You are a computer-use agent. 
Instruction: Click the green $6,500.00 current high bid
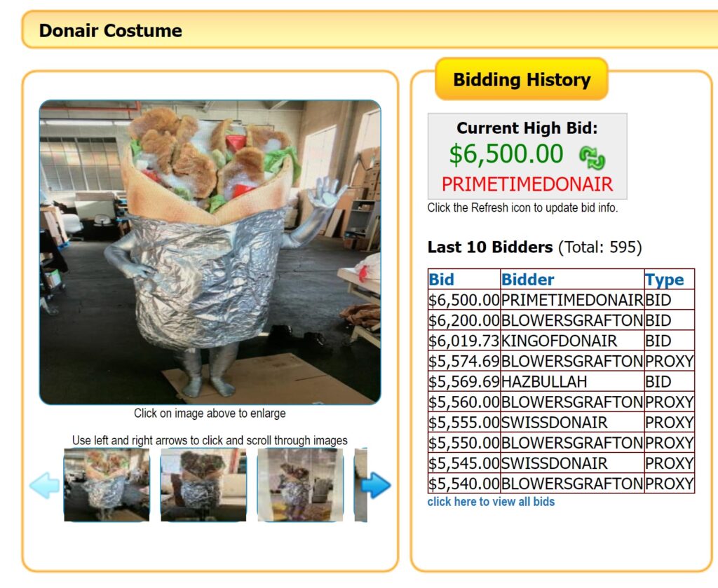tap(506, 154)
